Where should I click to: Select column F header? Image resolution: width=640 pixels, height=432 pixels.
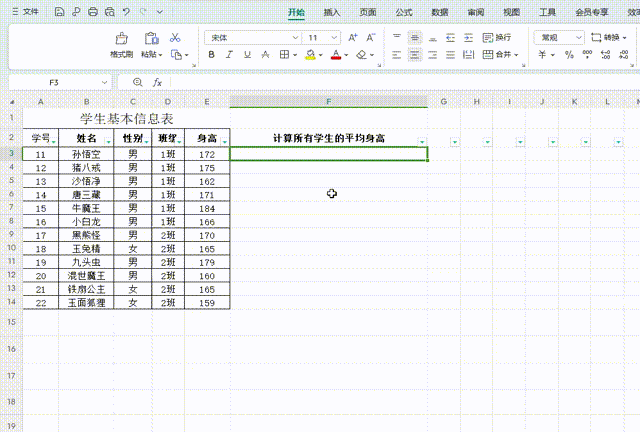329,102
